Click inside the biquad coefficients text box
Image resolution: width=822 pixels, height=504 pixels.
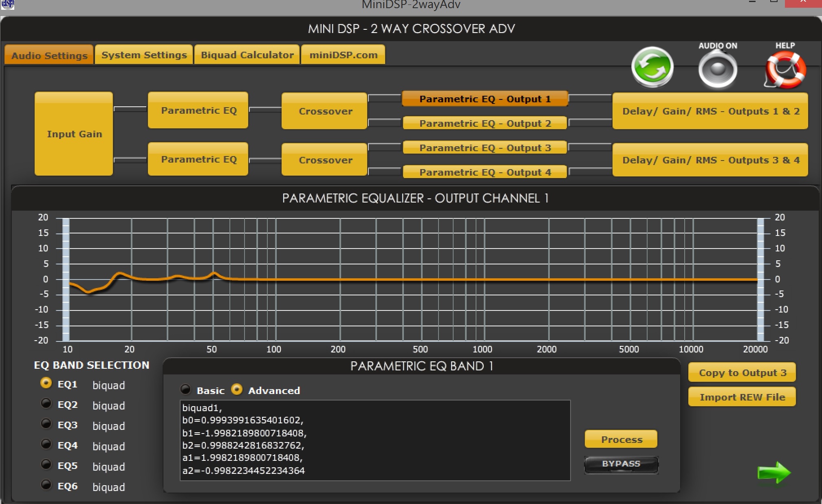point(375,440)
